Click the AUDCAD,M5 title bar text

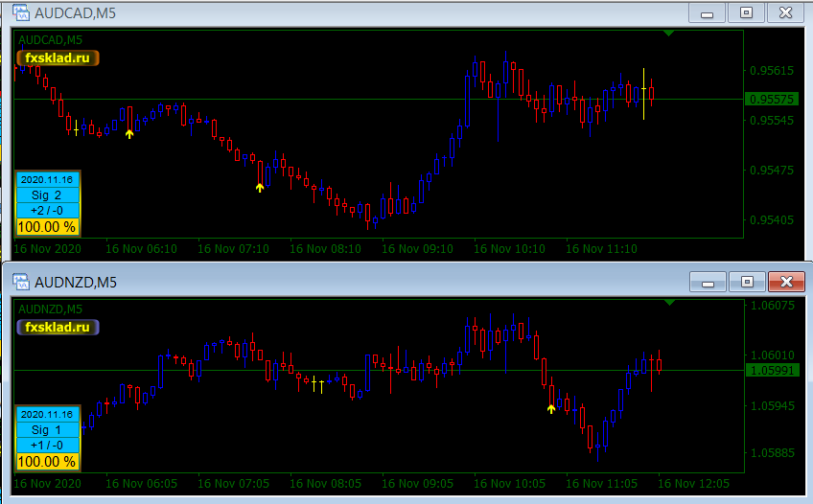(x=75, y=13)
